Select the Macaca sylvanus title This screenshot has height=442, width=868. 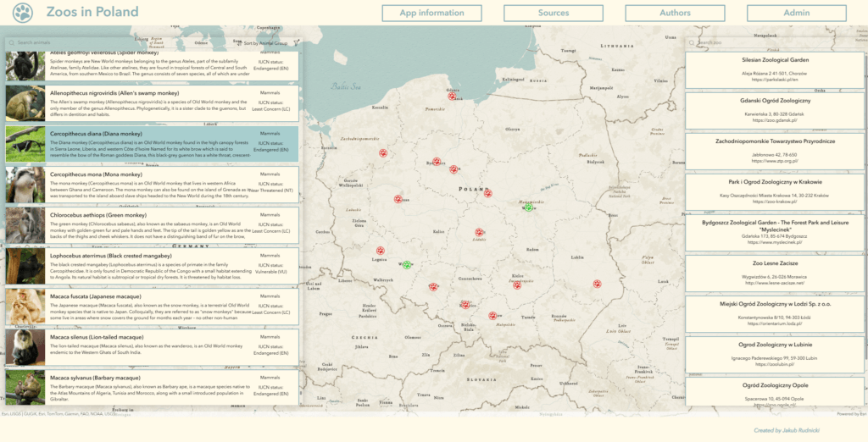point(95,378)
